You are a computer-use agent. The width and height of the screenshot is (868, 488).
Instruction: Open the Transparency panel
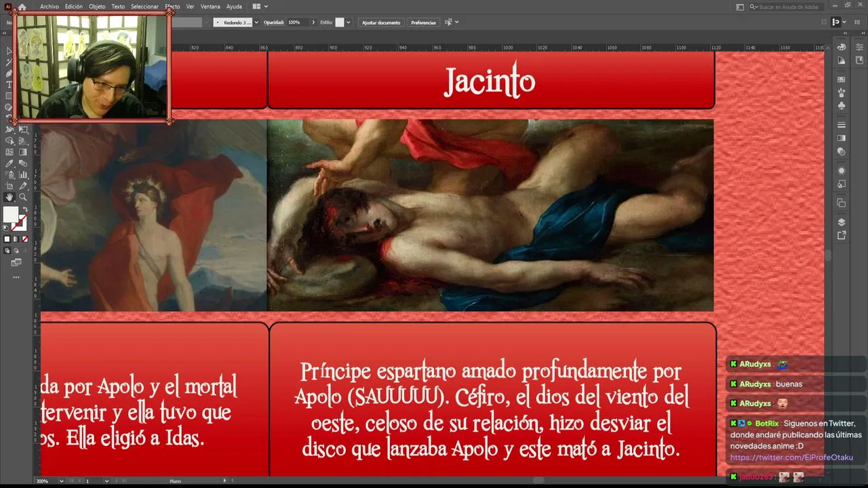pyautogui.click(x=842, y=152)
